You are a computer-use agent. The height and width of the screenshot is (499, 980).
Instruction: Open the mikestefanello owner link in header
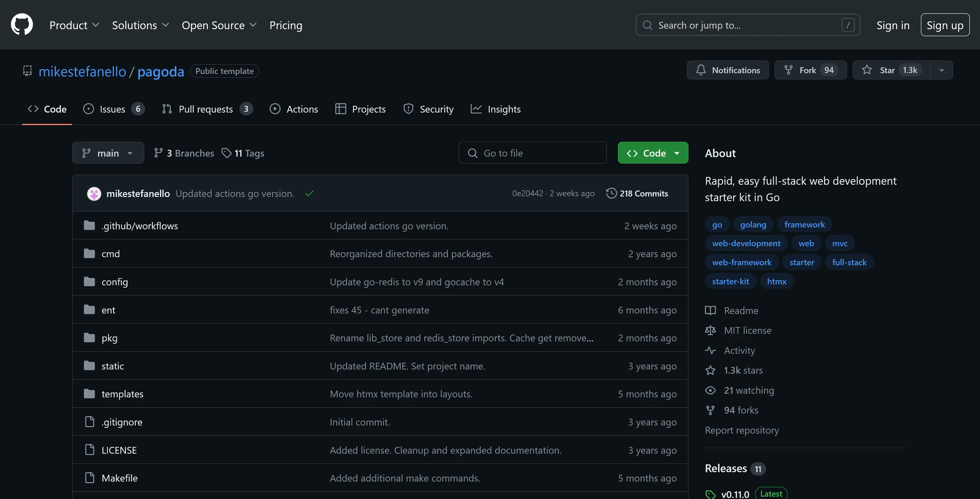coord(82,71)
